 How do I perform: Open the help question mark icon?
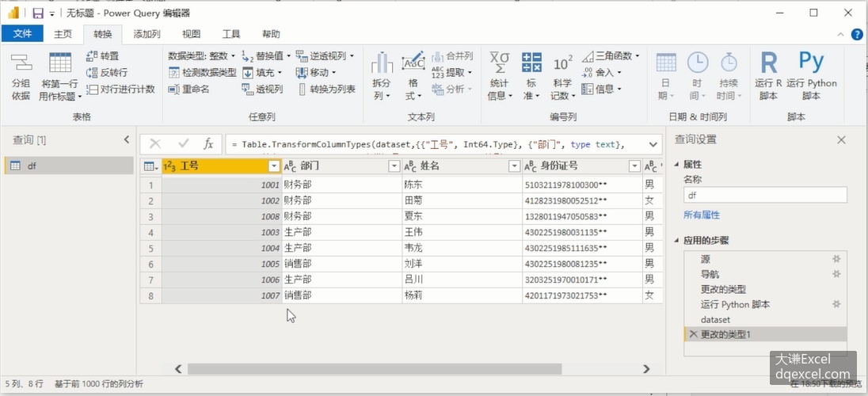(856, 34)
